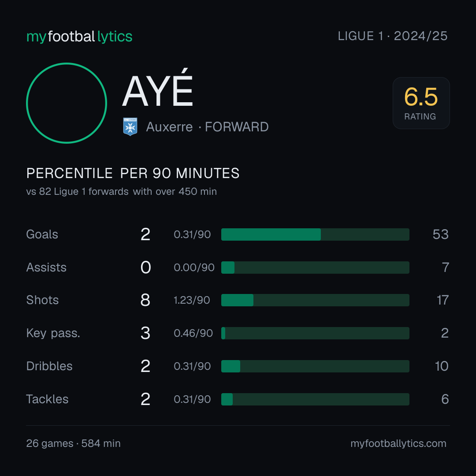The image size is (476, 476).
Task: Click the Goals percentile value 53
Action: point(440,234)
